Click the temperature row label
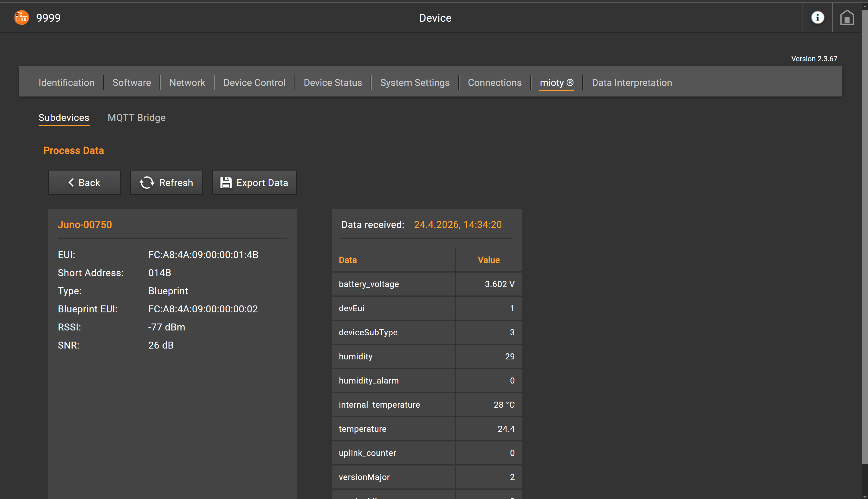Screen dimensions: 868x499 tap(363, 429)
